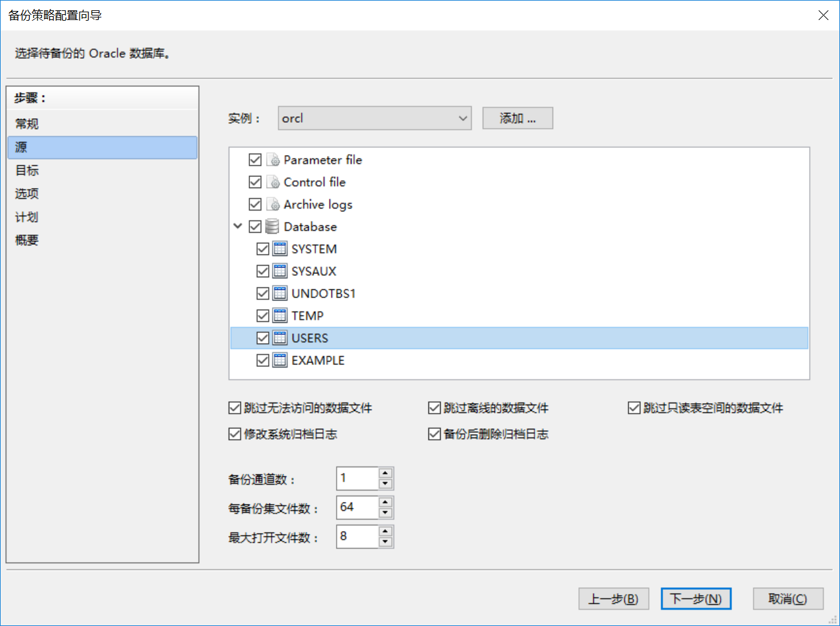Click the 下一步 button
The width and height of the screenshot is (840, 626).
pos(696,599)
